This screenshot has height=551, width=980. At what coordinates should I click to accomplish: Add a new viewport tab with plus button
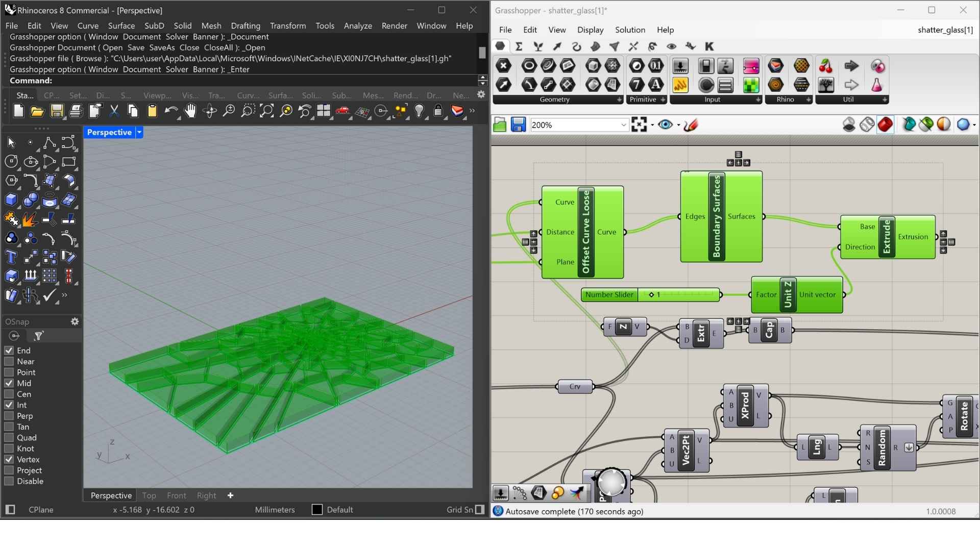point(230,495)
